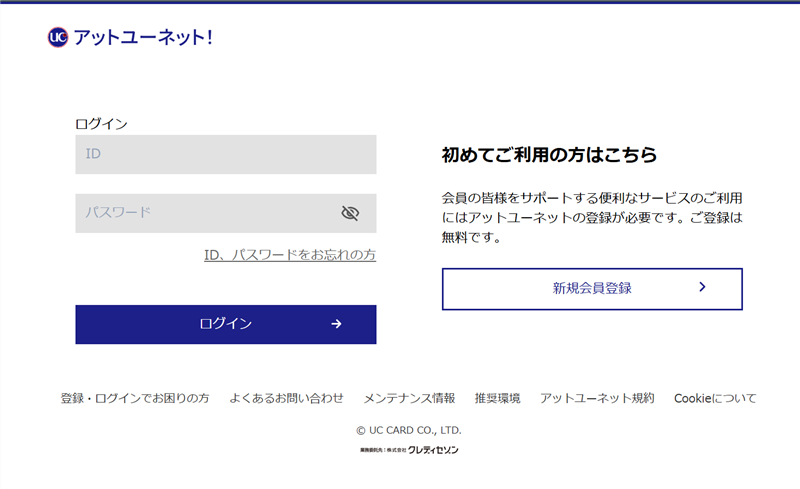Click the blue ログイン button
Image resolution: width=800 pixels, height=489 pixels.
(226, 324)
